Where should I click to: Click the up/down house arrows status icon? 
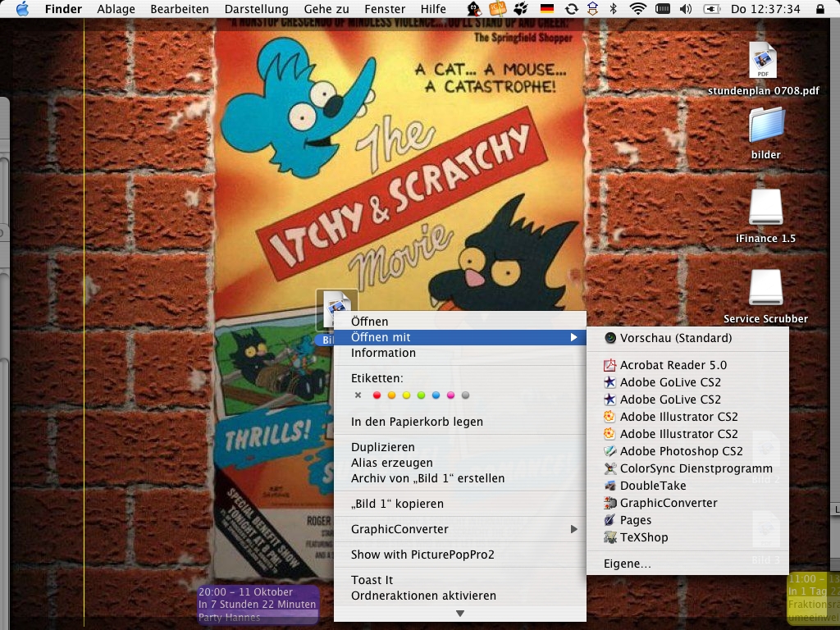[x=592, y=8]
